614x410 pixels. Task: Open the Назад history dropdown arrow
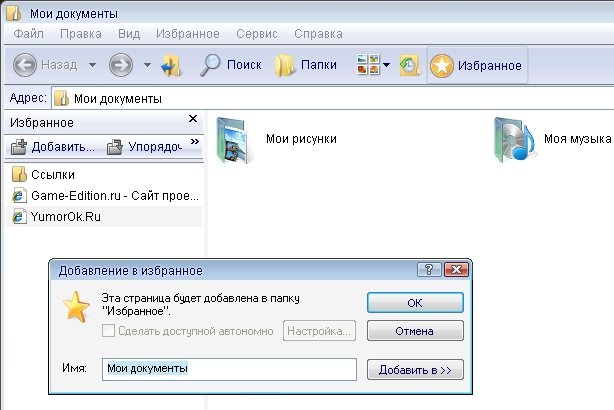tap(92, 66)
